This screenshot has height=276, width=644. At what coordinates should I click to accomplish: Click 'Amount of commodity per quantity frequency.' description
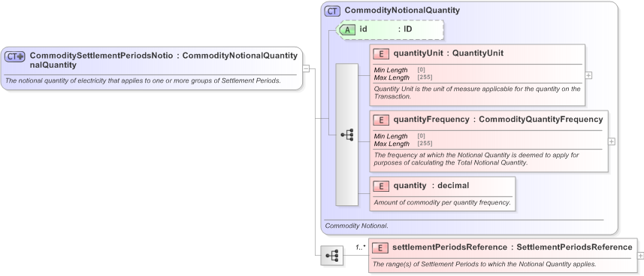point(443,202)
